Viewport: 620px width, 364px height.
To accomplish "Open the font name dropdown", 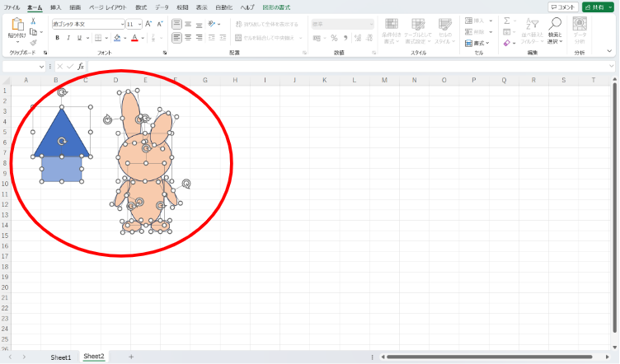I will click(122, 24).
